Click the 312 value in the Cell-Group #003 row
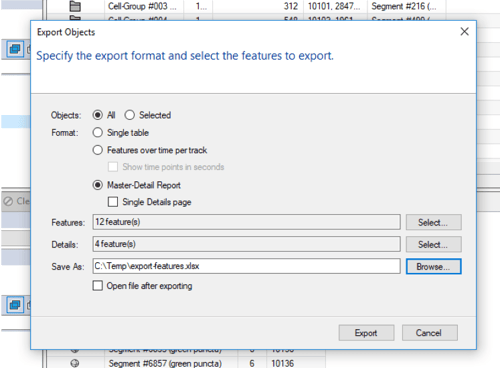 (291, 6)
